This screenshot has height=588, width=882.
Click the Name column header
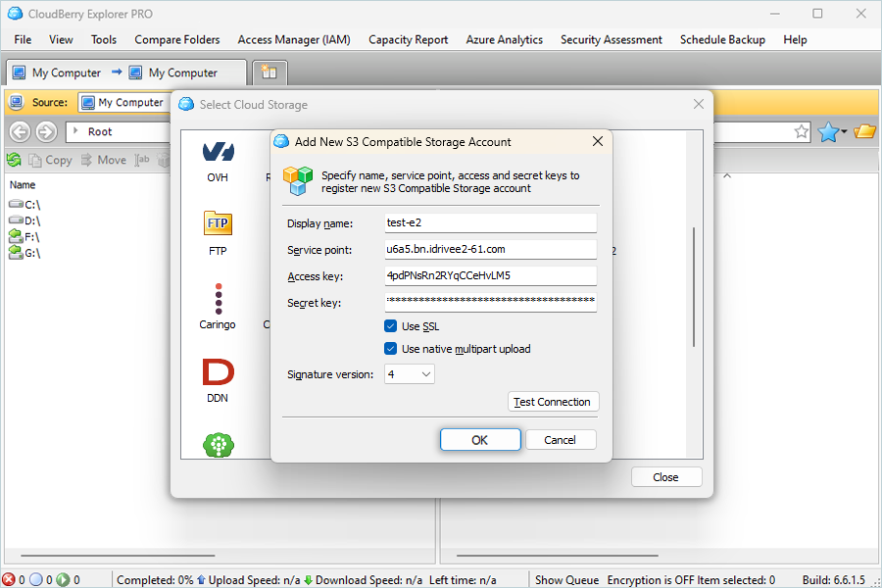click(x=23, y=185)
